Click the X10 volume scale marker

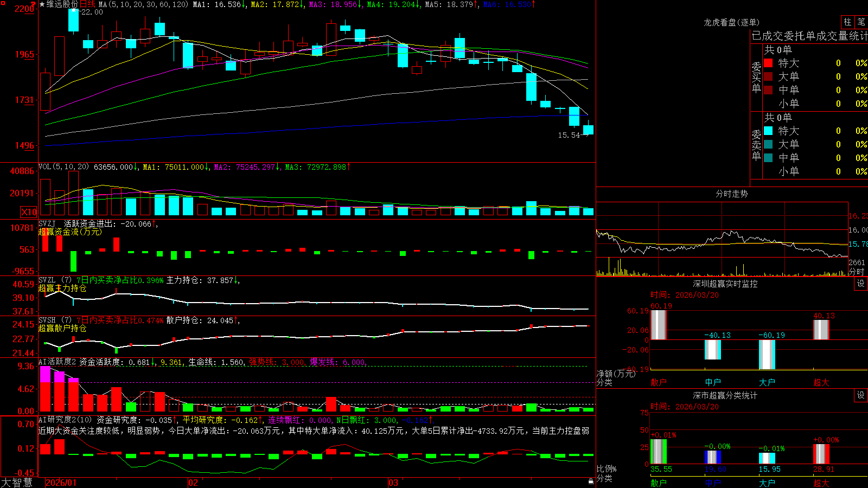[x=29, y=212]
